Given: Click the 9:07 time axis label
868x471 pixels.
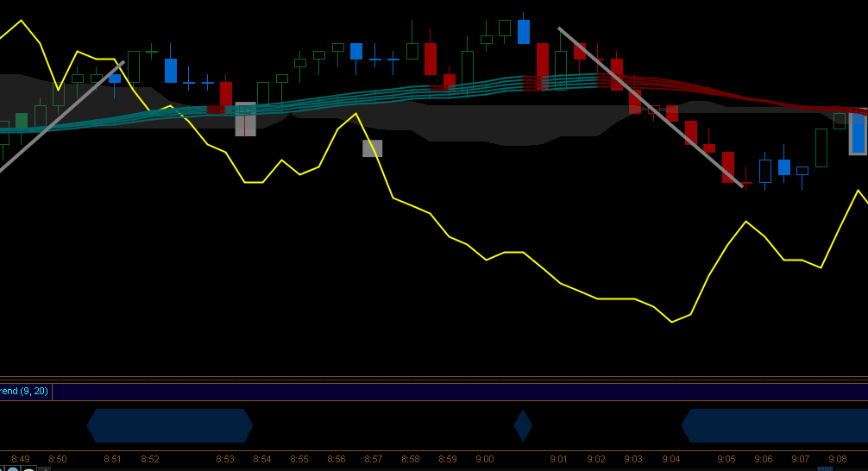Looking at the screenshot, I should 801,459.
